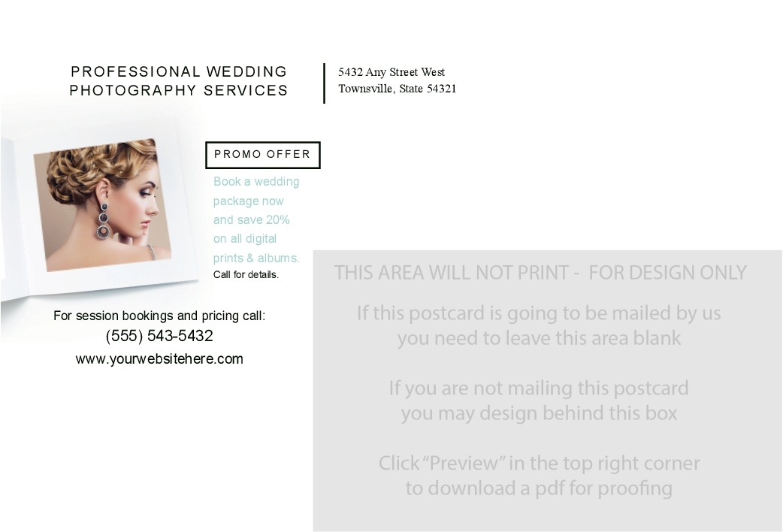Click the bride's earring in photo

(x=104, y=220)
